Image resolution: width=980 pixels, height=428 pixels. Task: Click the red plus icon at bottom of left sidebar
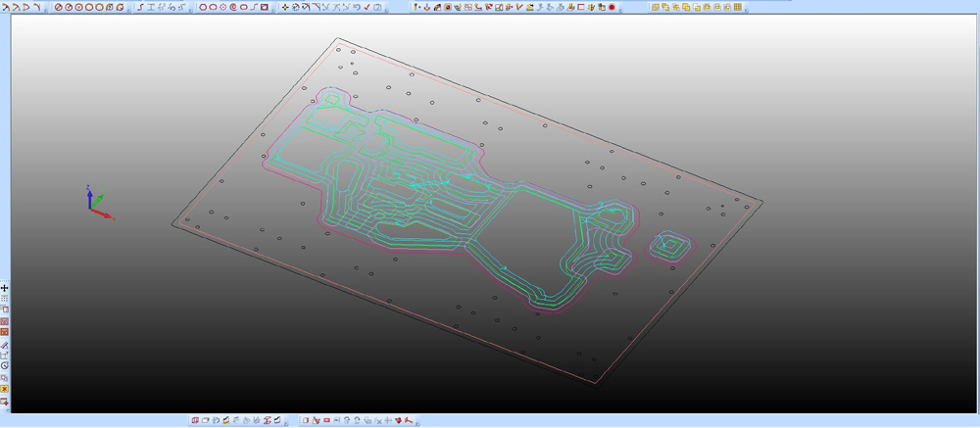click(5, 401)
